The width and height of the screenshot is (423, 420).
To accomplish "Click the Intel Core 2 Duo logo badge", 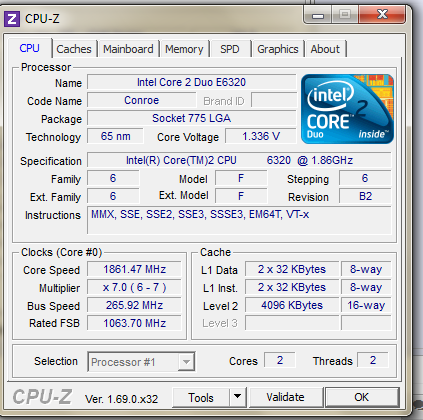I will coord(347,109).
